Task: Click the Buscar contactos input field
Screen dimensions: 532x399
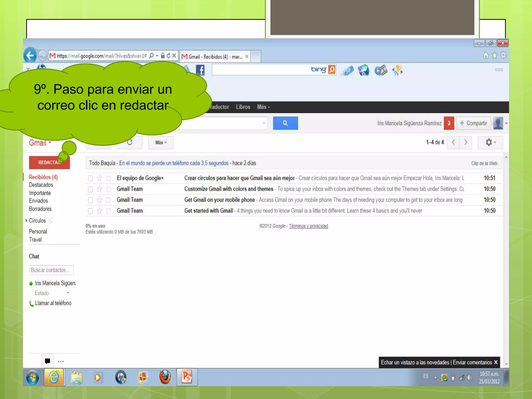Action: click(51, 270)
